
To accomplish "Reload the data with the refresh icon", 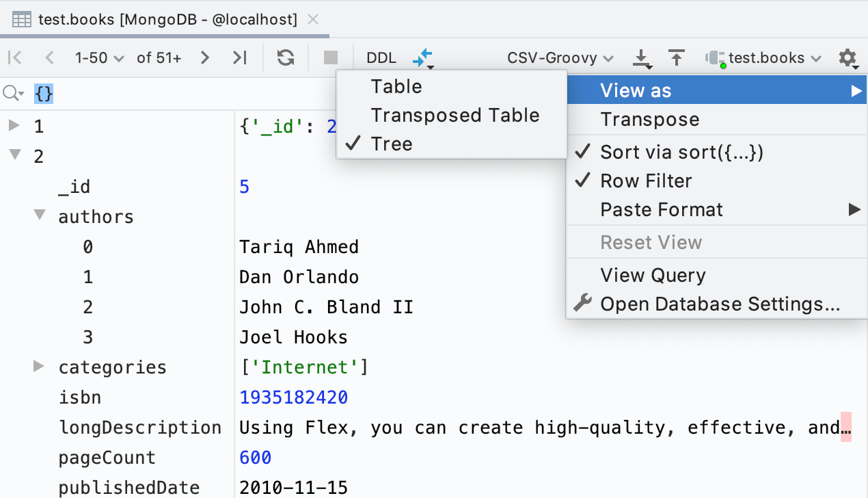I will click(286, 58).
